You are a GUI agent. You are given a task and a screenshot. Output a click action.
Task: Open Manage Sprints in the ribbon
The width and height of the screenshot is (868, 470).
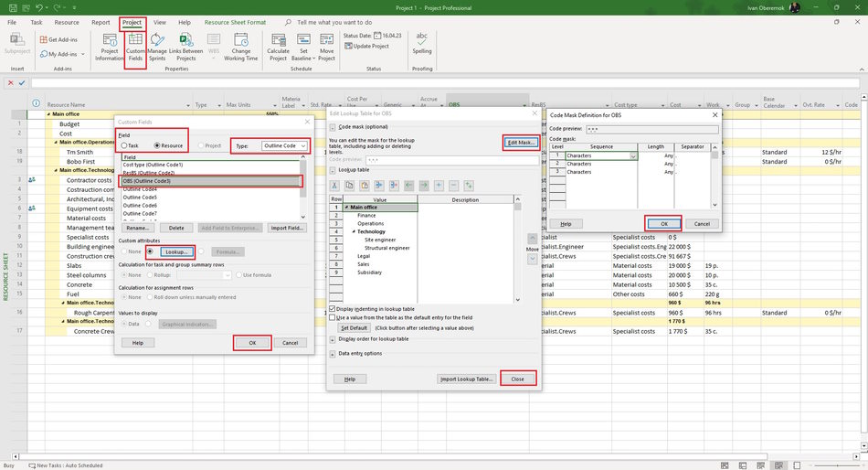coord(156,47)
